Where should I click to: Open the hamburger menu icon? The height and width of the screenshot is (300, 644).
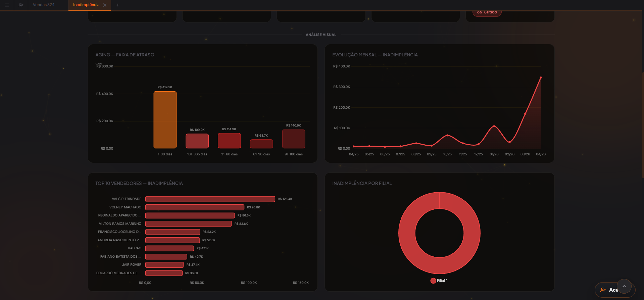7,5
